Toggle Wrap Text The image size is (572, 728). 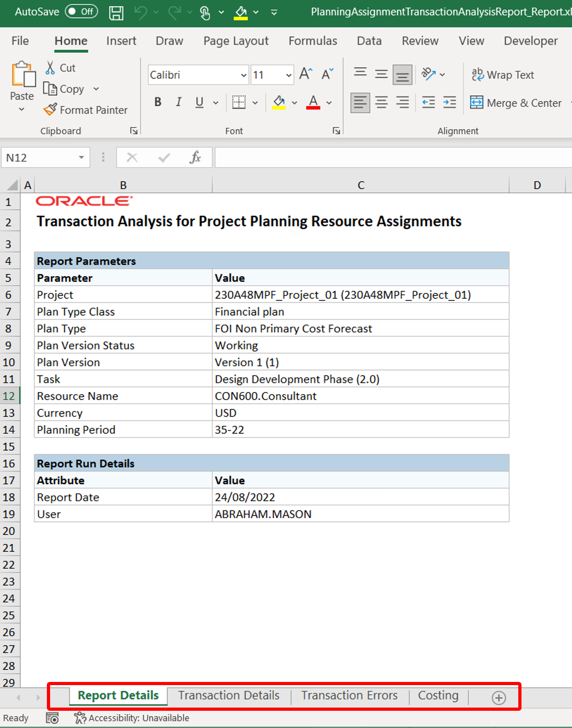tap(503, 75)
